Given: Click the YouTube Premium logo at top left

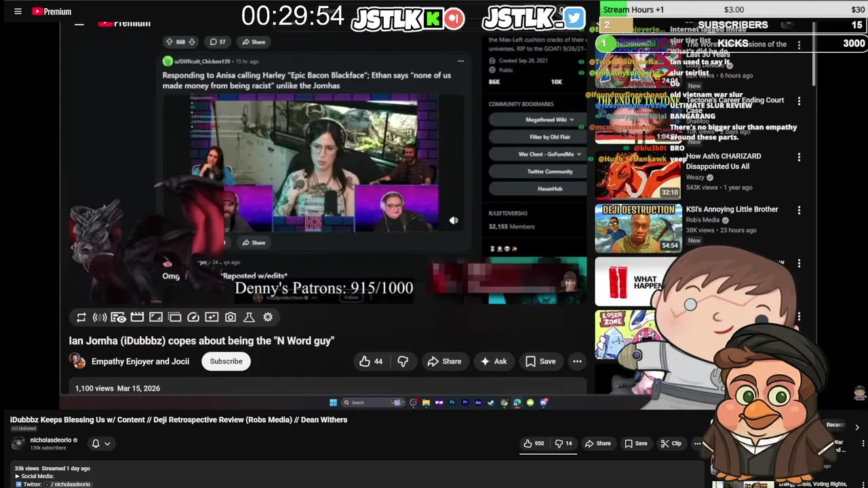Looking at the screenshot, I should (52, 11).
